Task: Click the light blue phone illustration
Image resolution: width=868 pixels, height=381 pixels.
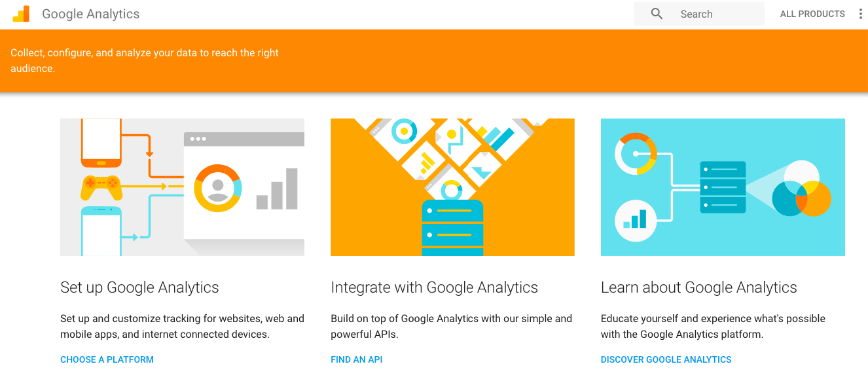Action: (101, 230)
